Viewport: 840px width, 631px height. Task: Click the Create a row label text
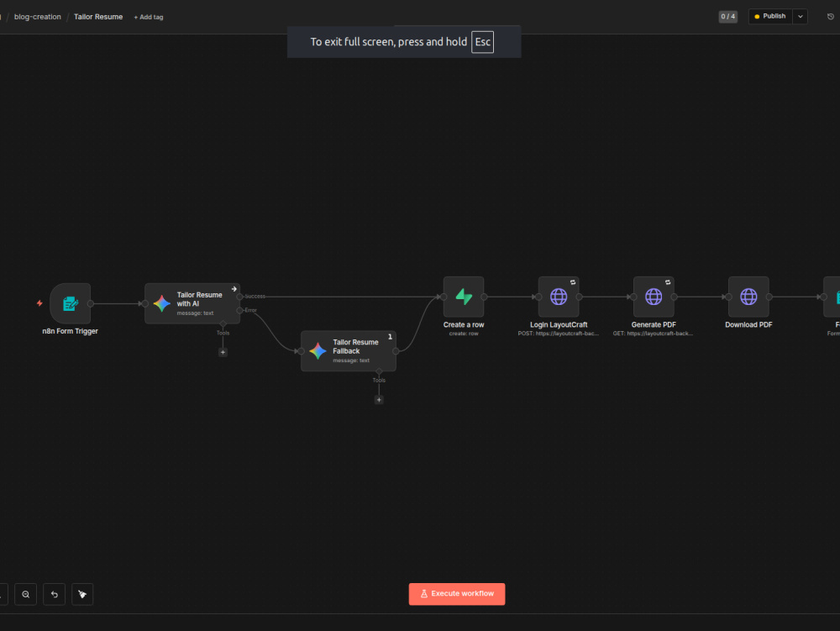click(x=464, y=324)
